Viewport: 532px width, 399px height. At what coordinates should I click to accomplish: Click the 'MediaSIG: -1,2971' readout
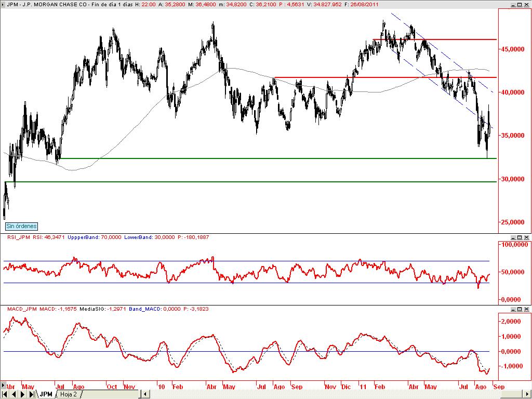tap(103, 309)
